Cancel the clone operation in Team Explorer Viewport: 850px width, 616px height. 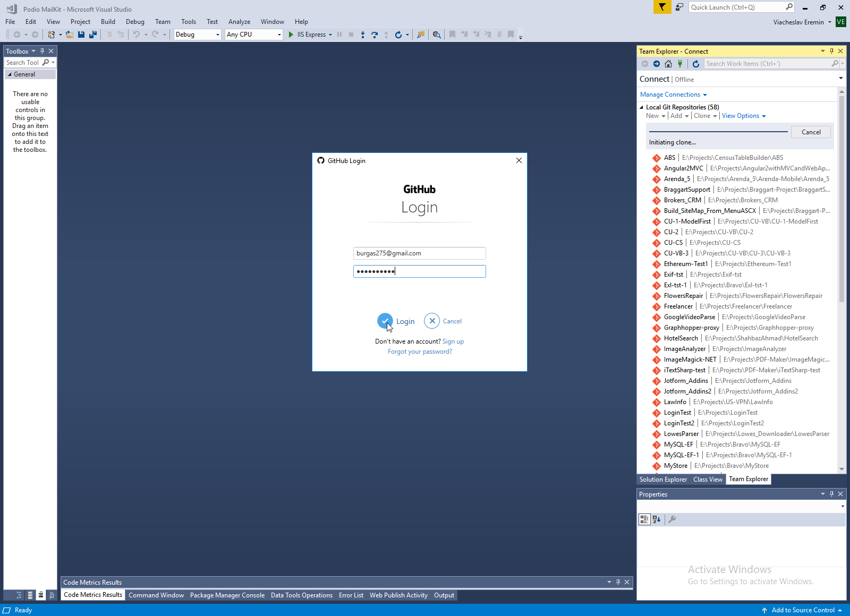[811, 132]
